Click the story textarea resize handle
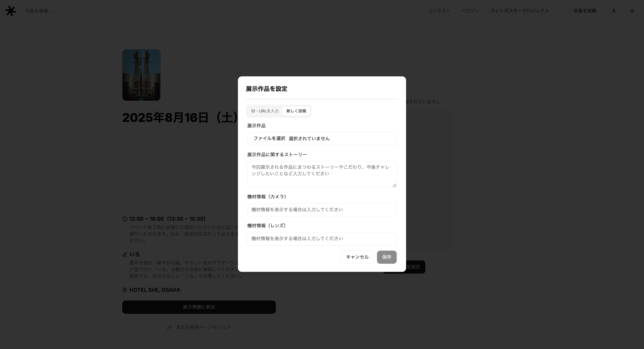This screenshot has height=349, width=644. (x=394, y=185)
